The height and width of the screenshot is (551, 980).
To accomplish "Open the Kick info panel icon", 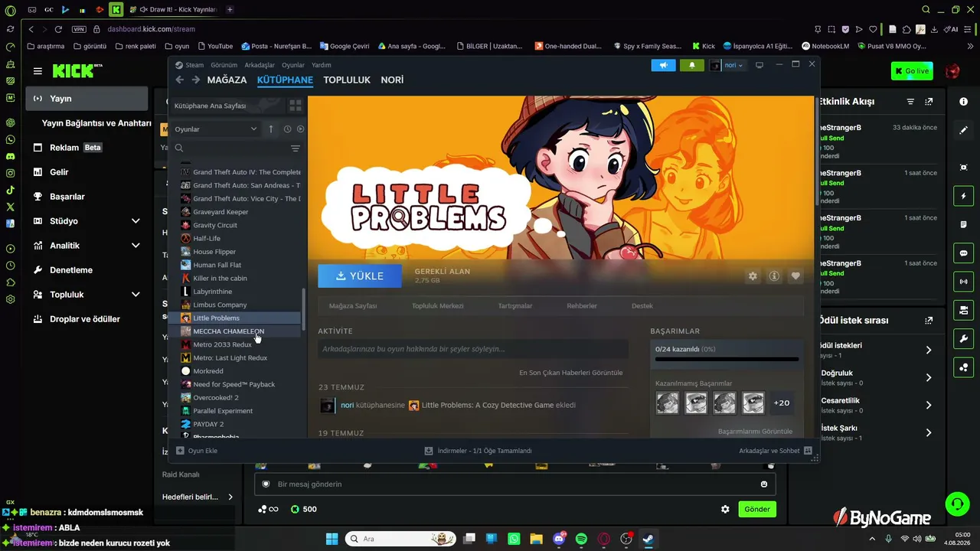I will 963,102.
